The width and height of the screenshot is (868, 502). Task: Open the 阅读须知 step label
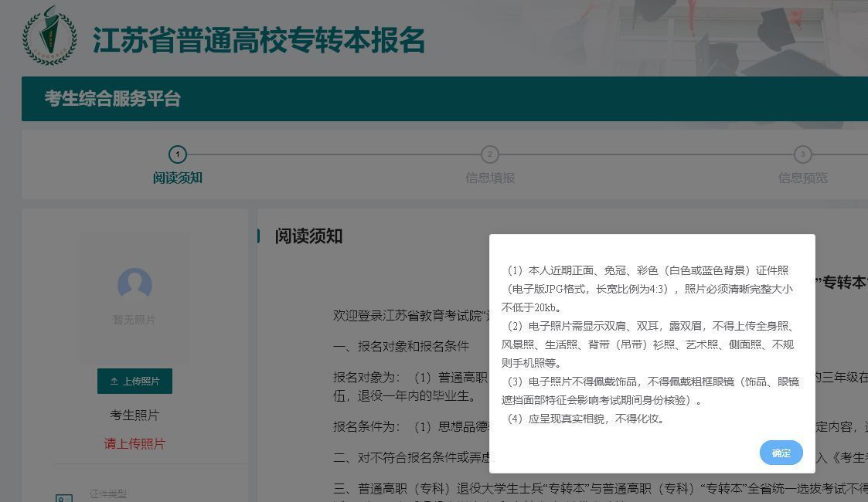coord(178,178)
